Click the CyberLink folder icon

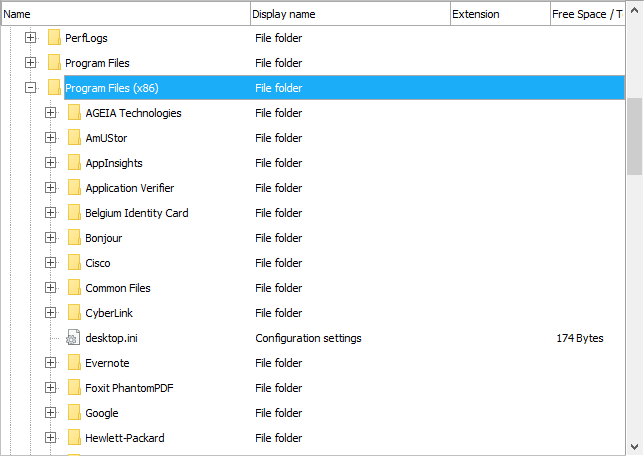(x=74, y=313)
